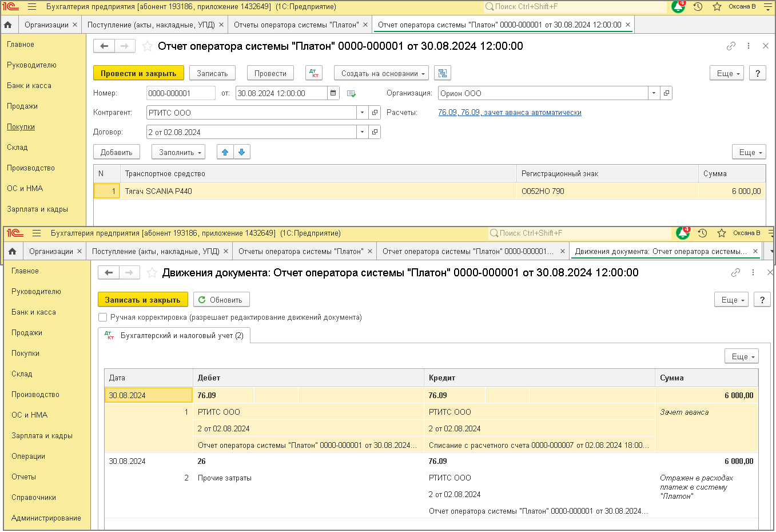Switch to Организации tab in upper window
The image size is (776, 532).
[46, 25]
